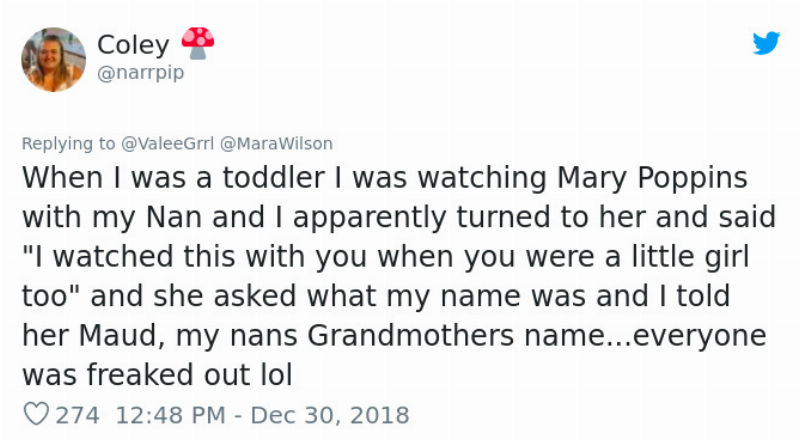Open the @narrpip handle
Viewport: 800px width, 440px height.
[x=140, y=72]
